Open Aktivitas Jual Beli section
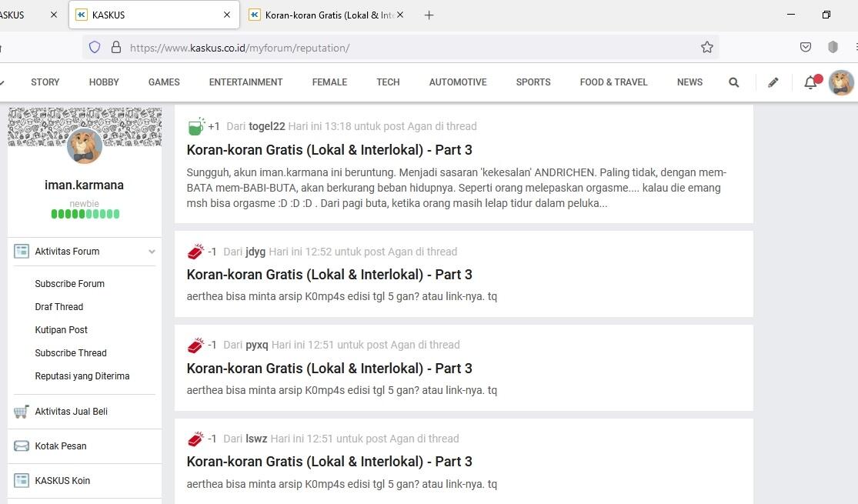Image resolution: width=858 pixels, height=504 pixels. [x=71, y=412]
